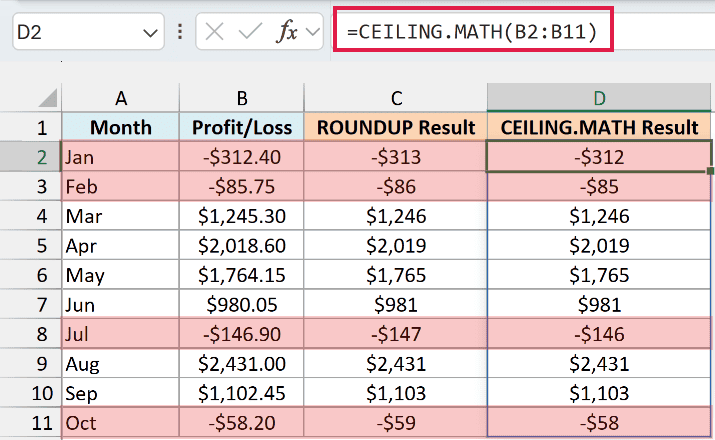The width and height of the screenshot is (715, 440).
Task: Click the Month header cell
Action: pos(120,127)
